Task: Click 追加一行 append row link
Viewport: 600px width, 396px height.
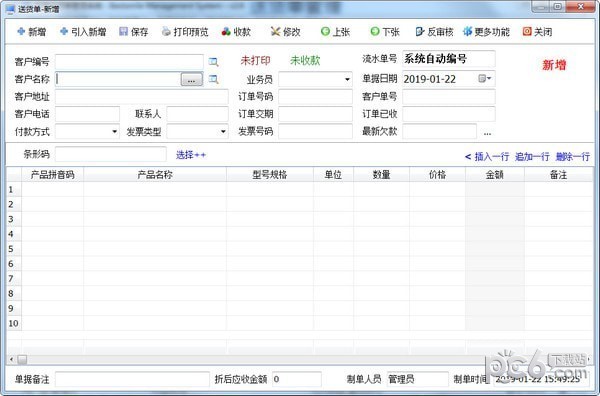Action: point(532,156)
